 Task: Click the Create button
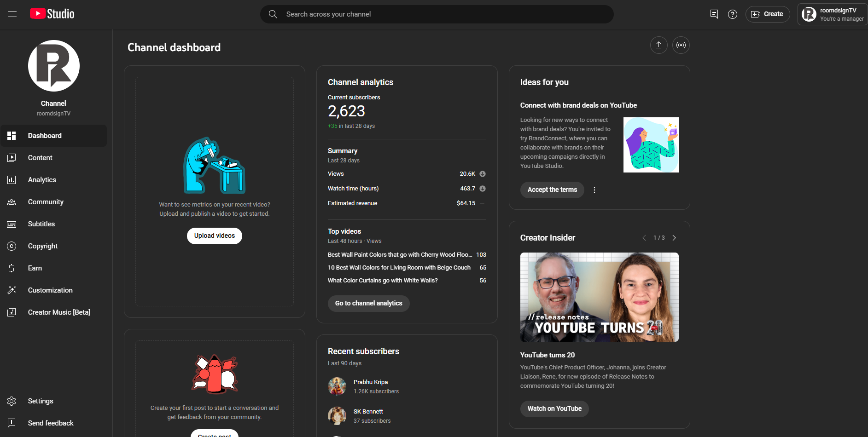768,14
